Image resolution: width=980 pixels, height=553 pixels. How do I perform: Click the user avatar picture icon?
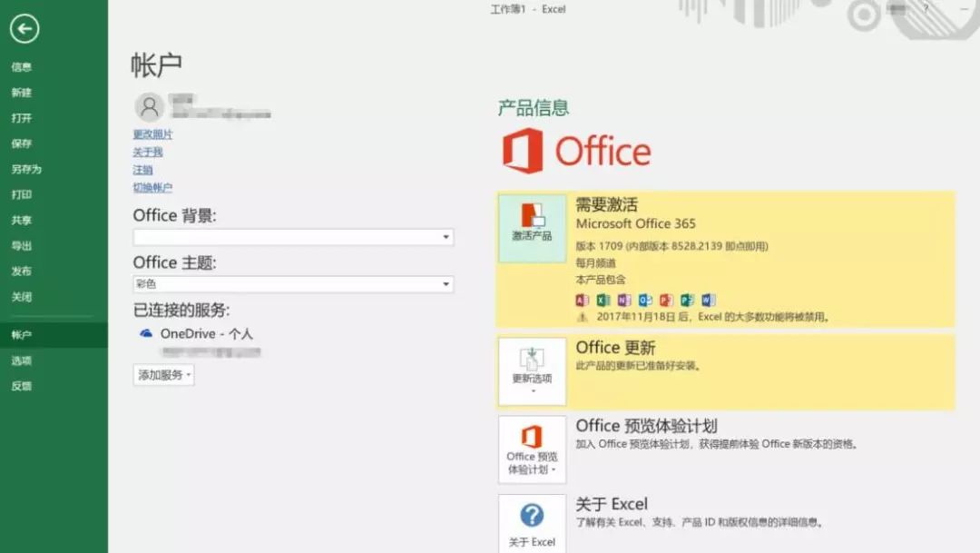click(x=150, y=107)
